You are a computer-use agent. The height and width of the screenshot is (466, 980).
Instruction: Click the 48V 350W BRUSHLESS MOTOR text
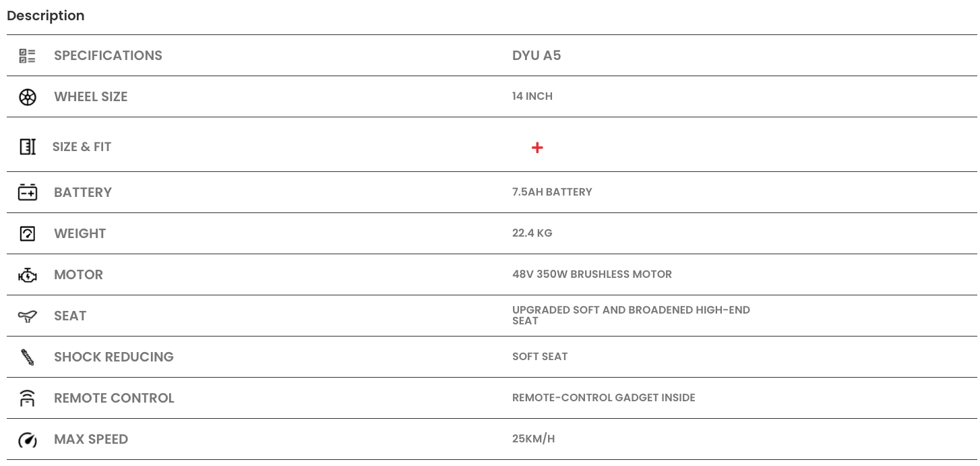592,274
